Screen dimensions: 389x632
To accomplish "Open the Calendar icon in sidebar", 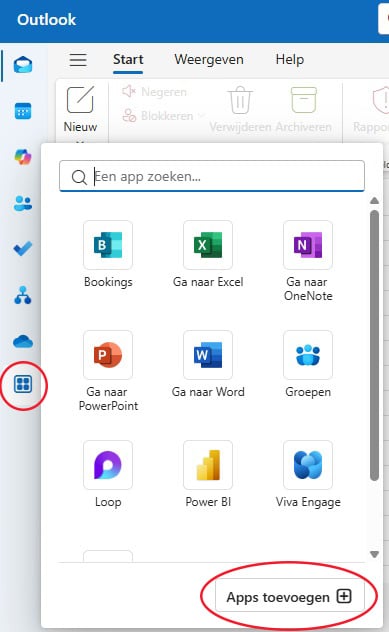I will pyautogui.click(x=23, y=111).
